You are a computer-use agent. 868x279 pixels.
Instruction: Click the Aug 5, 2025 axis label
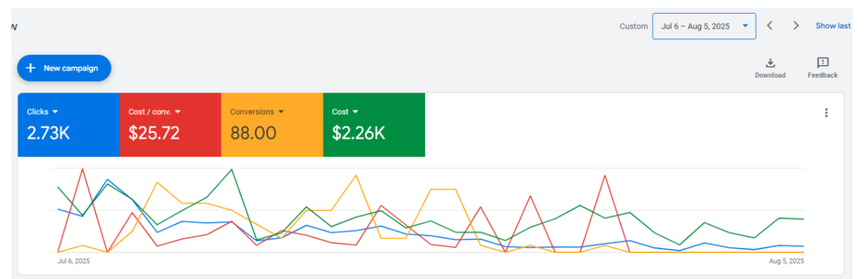(x=786, y=261)
